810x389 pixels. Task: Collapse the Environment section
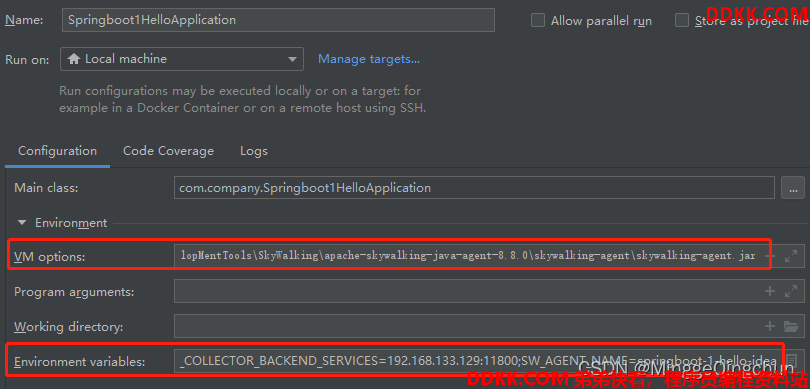[22, 223]
